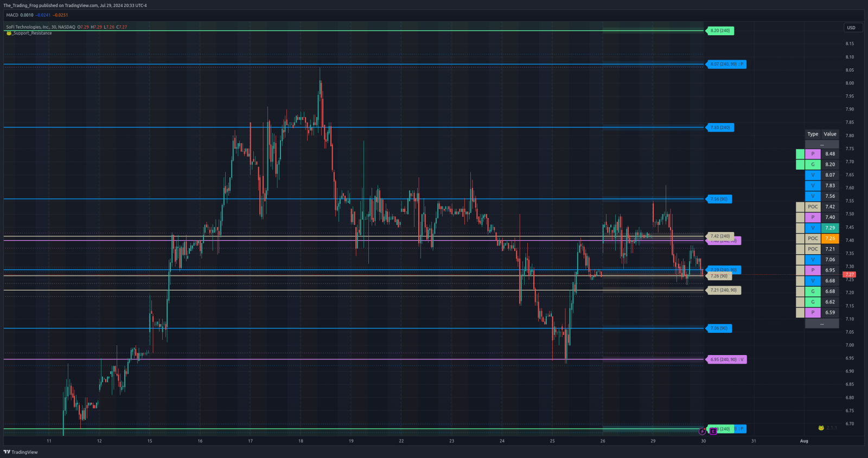Click the value 7.83 in table
868x458 pixels.
[x=830, y=185]
